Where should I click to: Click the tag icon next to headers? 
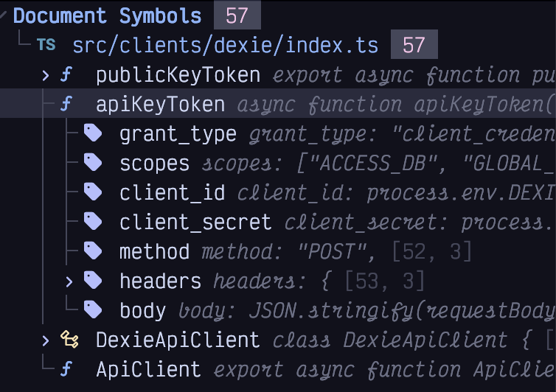(93, 280)
